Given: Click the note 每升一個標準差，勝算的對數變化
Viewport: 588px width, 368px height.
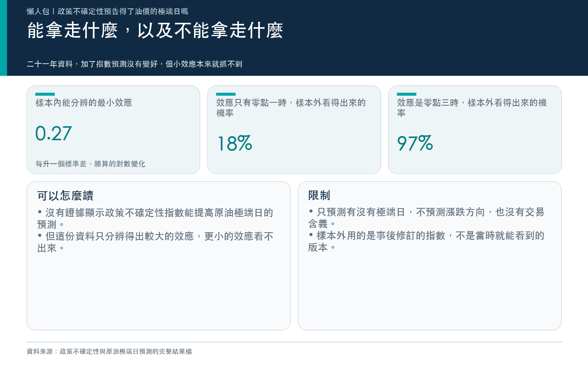Looking at the screenshot, I should 90,164.
